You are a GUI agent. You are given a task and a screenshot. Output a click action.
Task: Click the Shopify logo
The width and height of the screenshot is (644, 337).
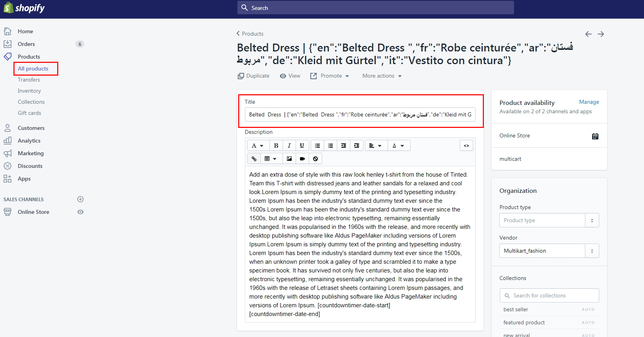(x=24, y=8)
